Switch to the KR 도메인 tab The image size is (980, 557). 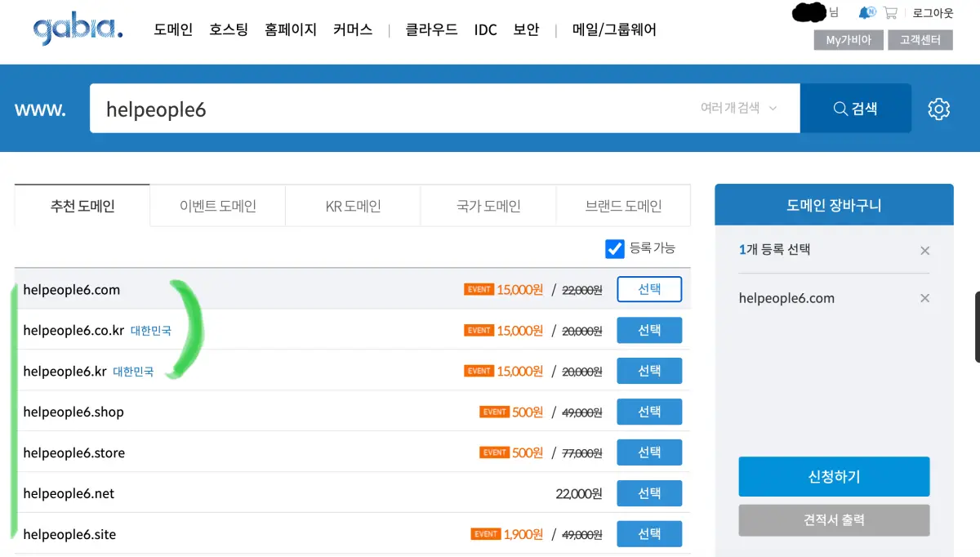(x=353, y=206)
